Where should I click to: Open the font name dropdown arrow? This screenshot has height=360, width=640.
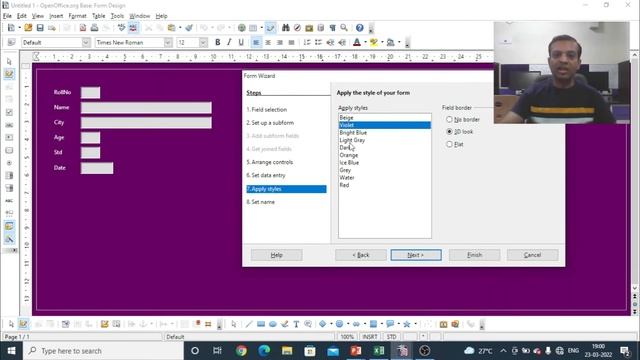(x=168, y=42)
